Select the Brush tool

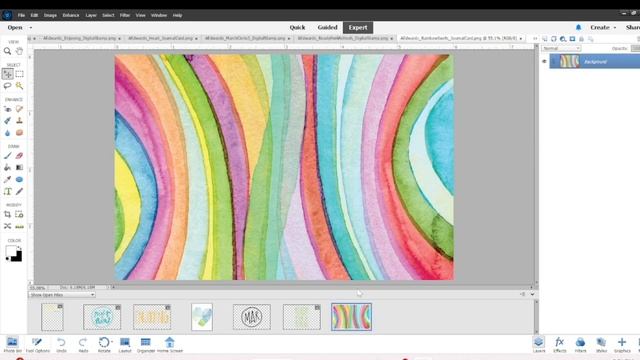point(7,156)
